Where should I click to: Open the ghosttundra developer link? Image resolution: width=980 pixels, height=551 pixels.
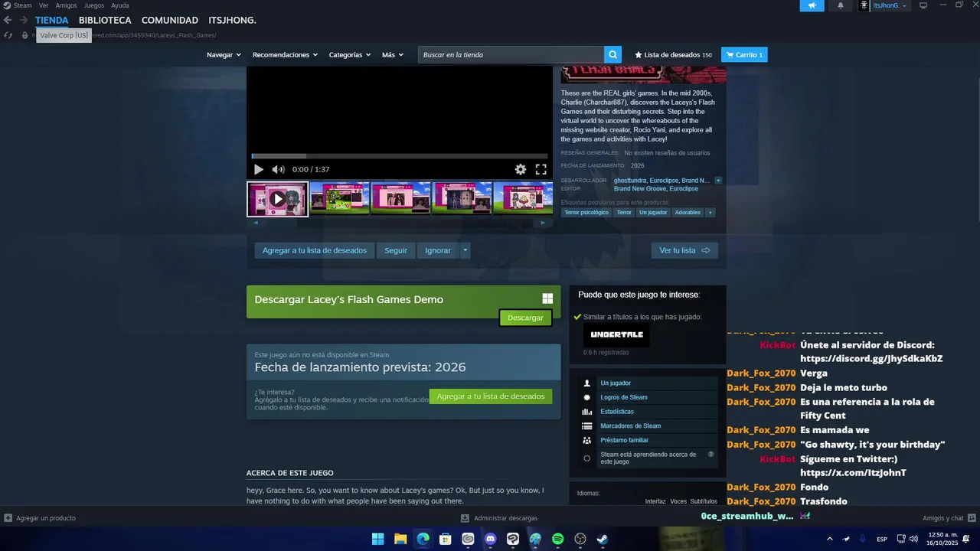[x=630, y=181]
